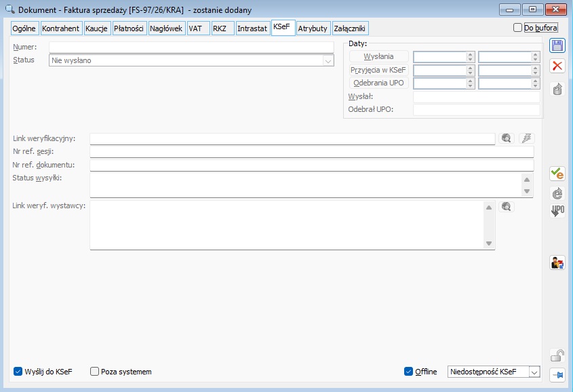Click the Numer input field
Image resolution: width=573 pixels, height=392 pixels.
pyautogui.click(x=191, y=47)
